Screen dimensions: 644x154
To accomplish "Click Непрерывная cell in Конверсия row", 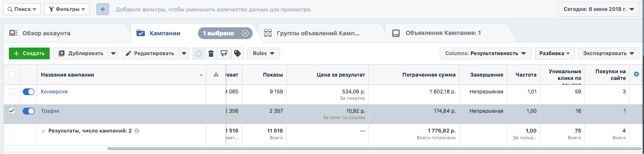I will [483, 95].
